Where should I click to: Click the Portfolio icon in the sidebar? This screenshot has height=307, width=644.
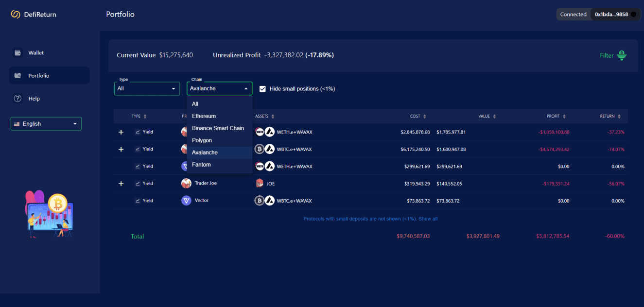tap(18, 75)
